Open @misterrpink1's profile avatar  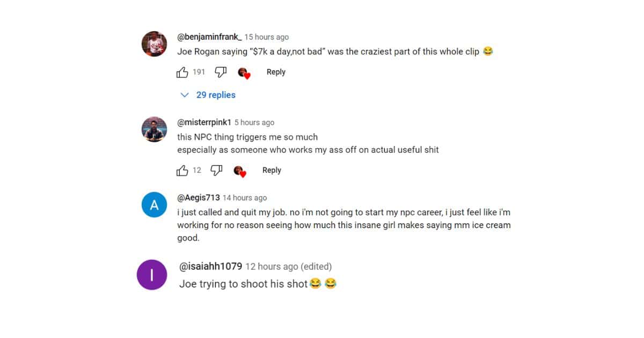coord(154,129)
